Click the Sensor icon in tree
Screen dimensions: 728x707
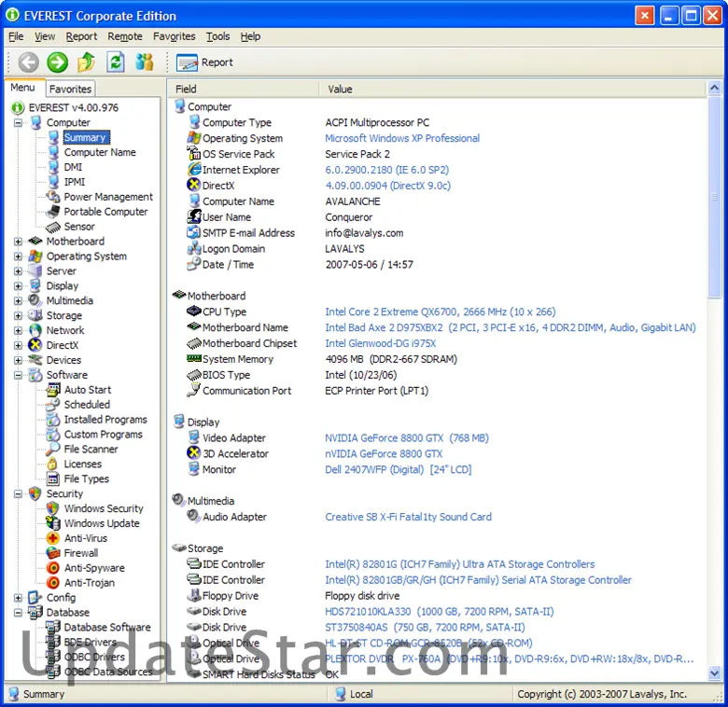[53, 227]
